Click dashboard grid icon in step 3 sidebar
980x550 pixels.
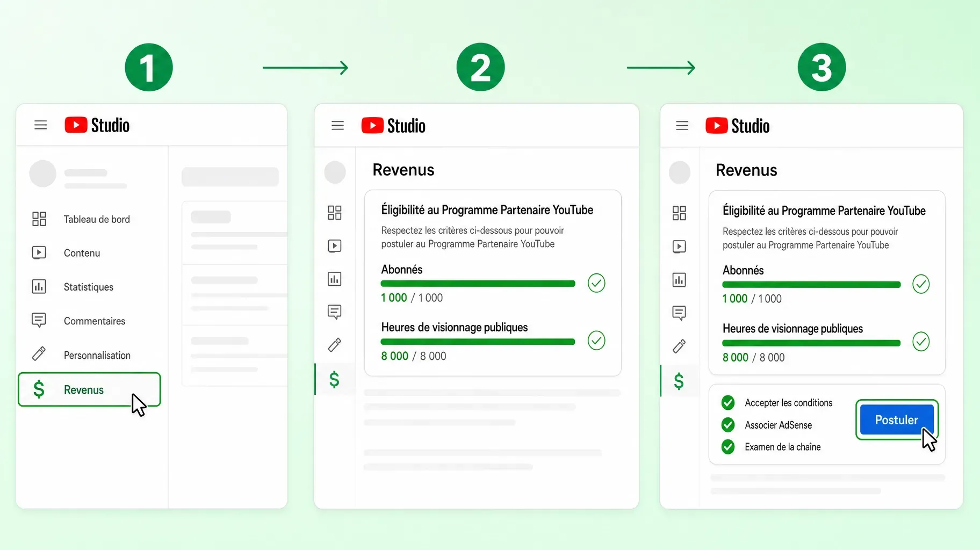coord(679,213)
